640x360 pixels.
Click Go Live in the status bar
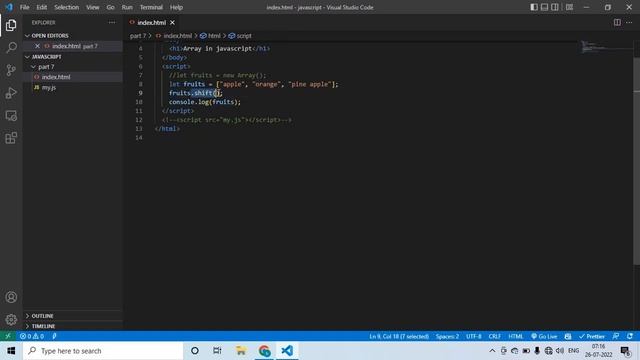coord(544,336)
